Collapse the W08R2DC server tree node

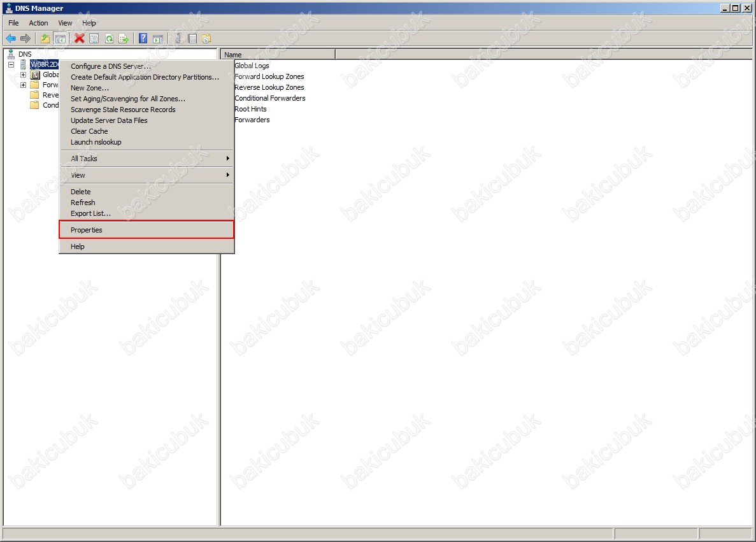pos(11,65)
